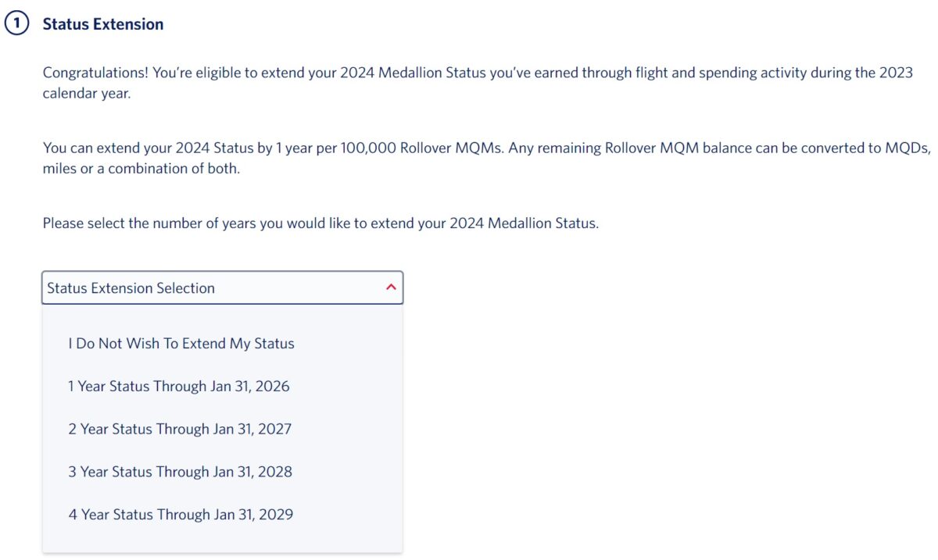938x560 pixels.
Task: Click the Status Extension Selection field label
Action: pos(131,288)
